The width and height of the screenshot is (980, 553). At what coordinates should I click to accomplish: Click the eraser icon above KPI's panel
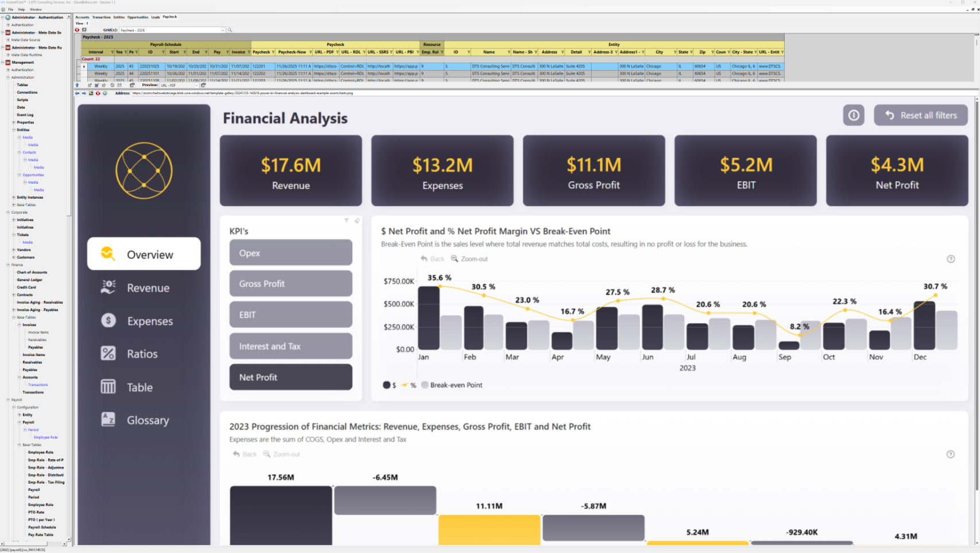pos(357,221)
